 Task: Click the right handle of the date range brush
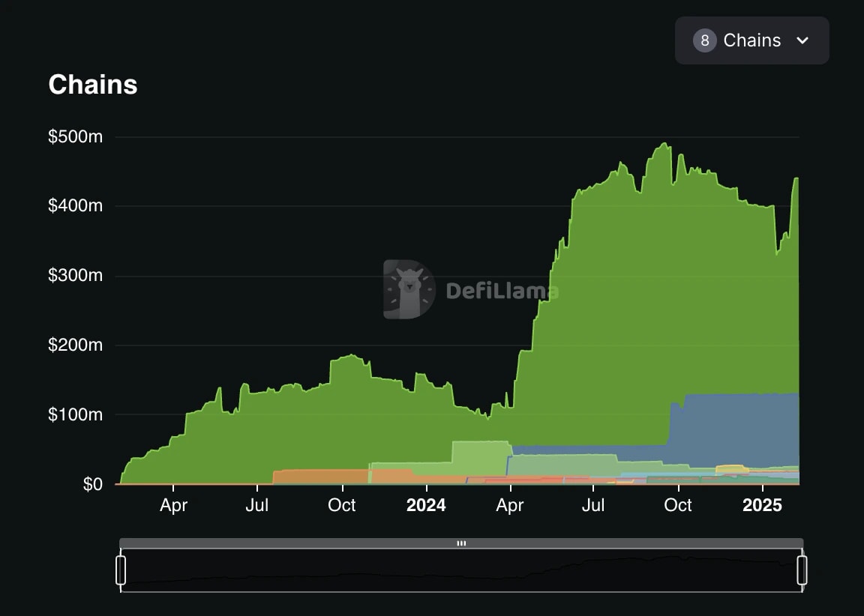[801, 570]
